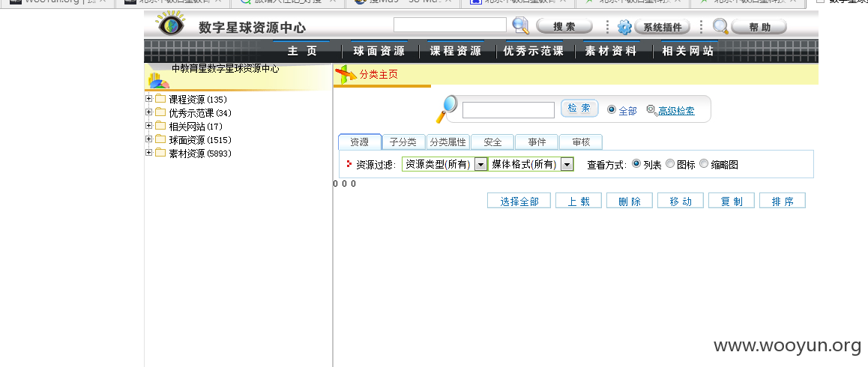The height and width of the screenshot is (367, 868).
Task: Select 素材资源 (5893) tree label
Action: [200, 154]
